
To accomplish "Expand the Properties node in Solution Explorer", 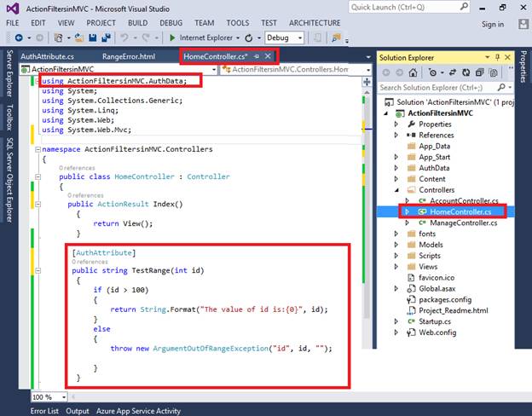I will pos(396,124).
